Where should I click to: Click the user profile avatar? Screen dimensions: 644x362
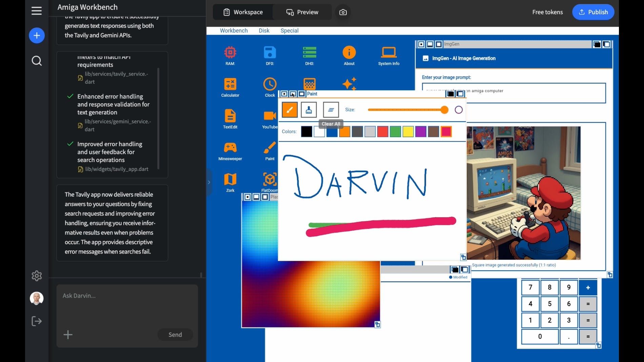tap(37, 299)
